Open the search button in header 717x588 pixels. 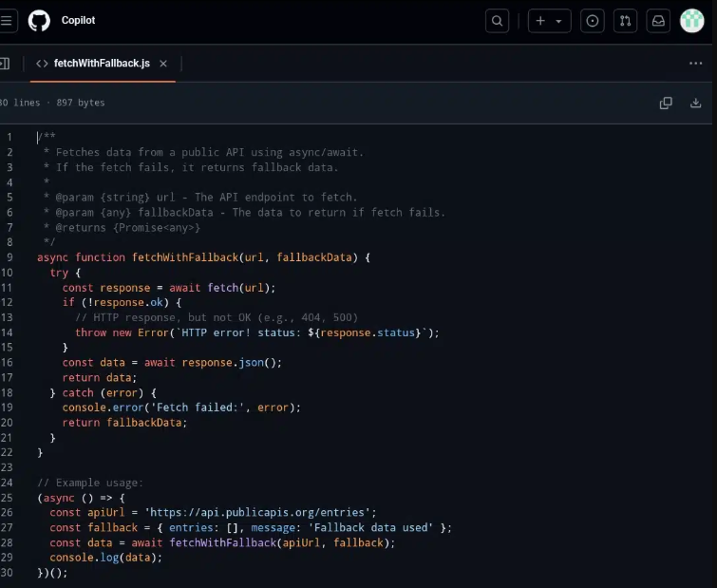[x=498, y=21]
